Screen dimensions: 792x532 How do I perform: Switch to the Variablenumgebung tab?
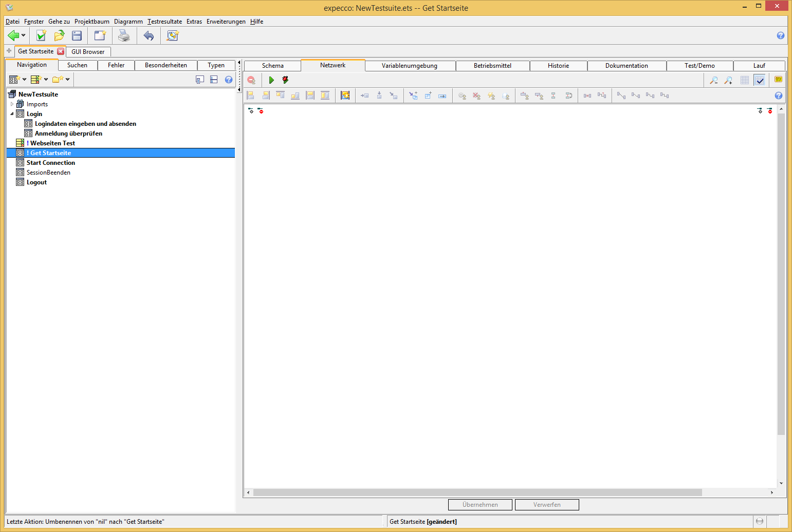(x=409, y=66)
